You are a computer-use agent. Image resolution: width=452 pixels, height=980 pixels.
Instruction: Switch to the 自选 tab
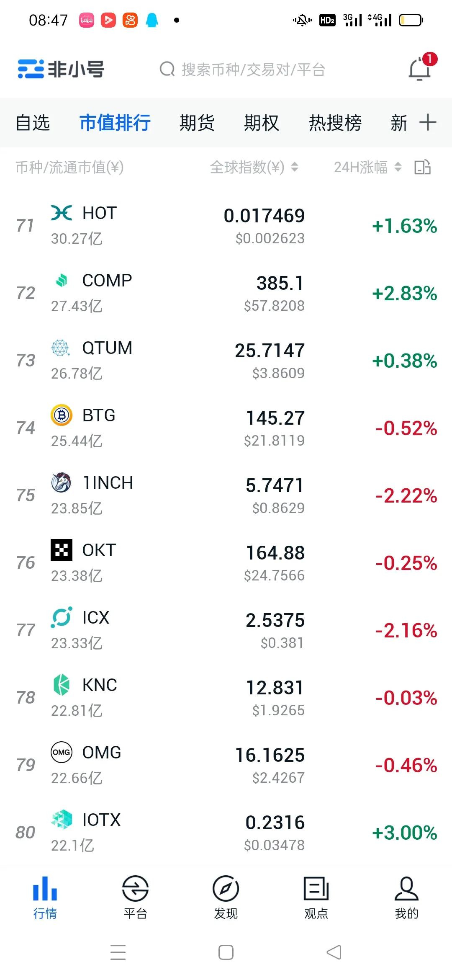pyautogui.click(x=33, y=123)
